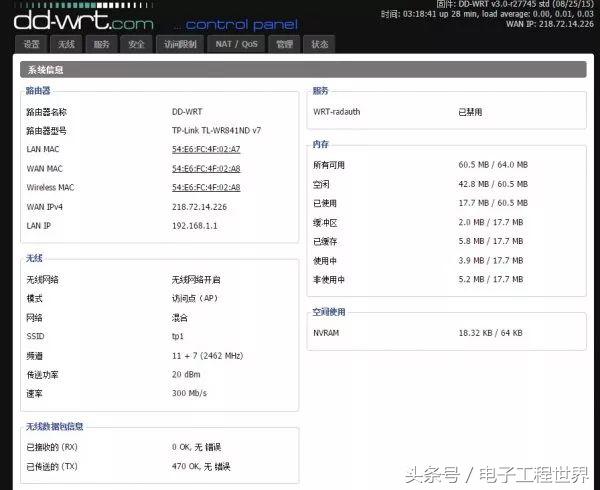Click the firmware version text DD-WRT v3.0

[515, 4]
